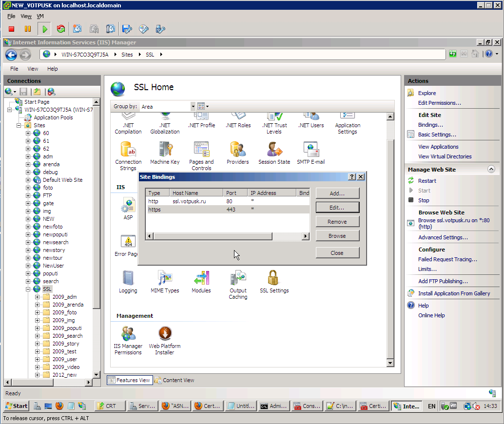Switch to Features View tab
The height and width of the screenshot is (424, 504).
coord(130,380)
